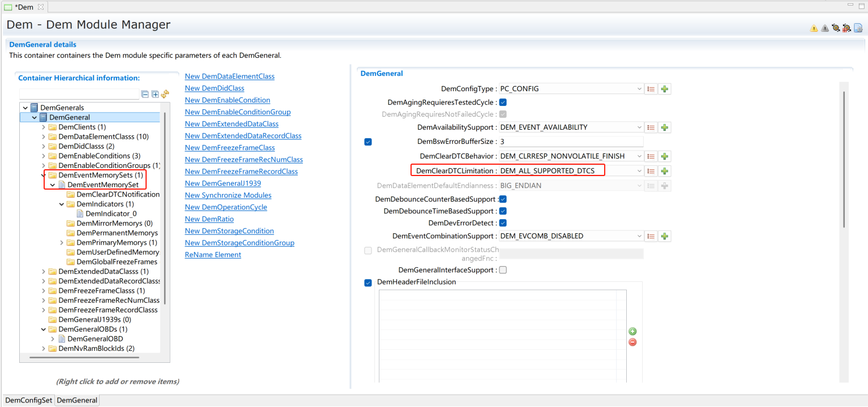Click the green add button beside the DemHeaderFileInclusion list
This screenshot has height=407, width=868.
(x=632, y=332)
